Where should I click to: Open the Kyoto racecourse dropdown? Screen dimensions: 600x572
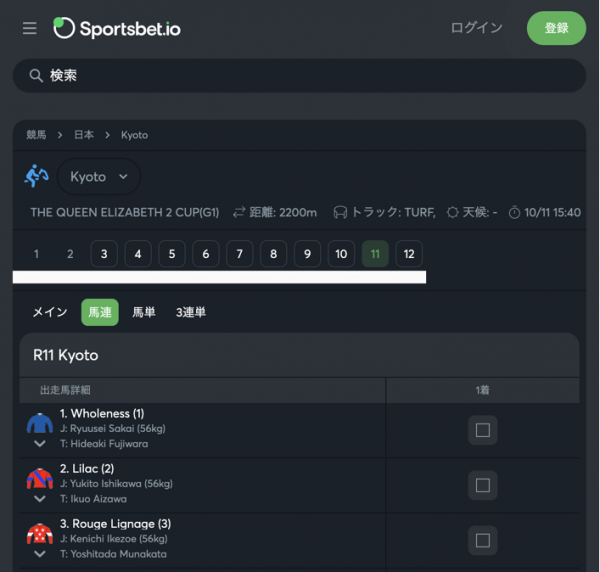click(99, 177)
